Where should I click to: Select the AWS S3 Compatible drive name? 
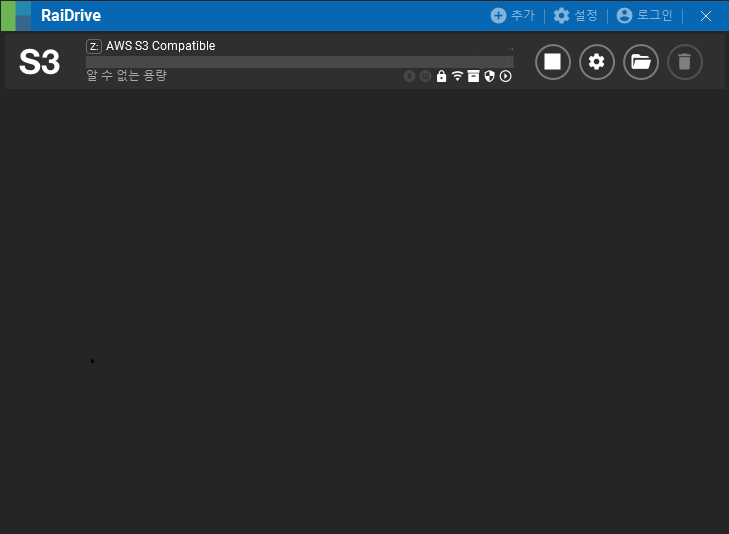160,46
